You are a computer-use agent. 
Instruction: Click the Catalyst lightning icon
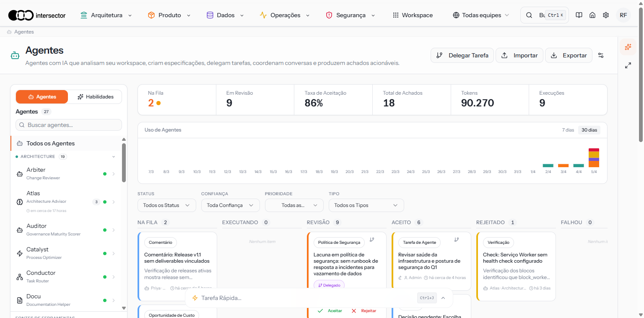click(19, 253)
